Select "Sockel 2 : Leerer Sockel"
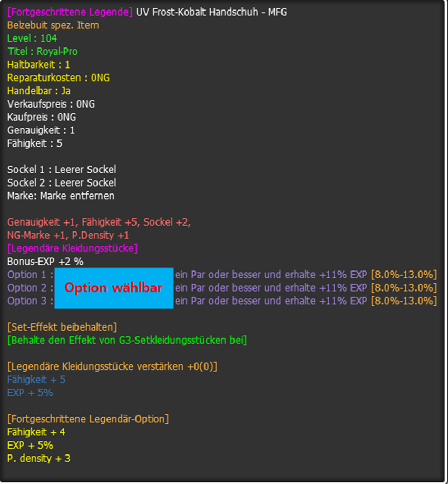Viewport: 448px width, 484px height. (62, 183)
